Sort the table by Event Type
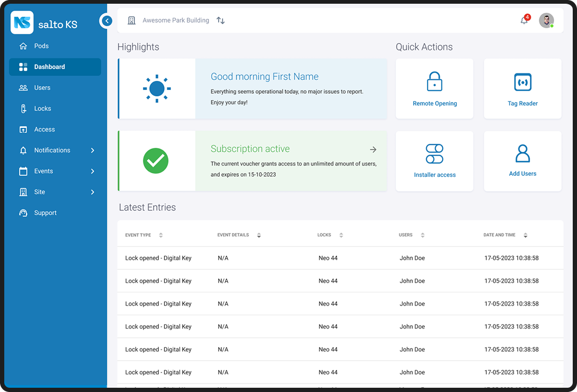Image resolution: width=577 pixels, height=392 pixels. click(161, 235)
